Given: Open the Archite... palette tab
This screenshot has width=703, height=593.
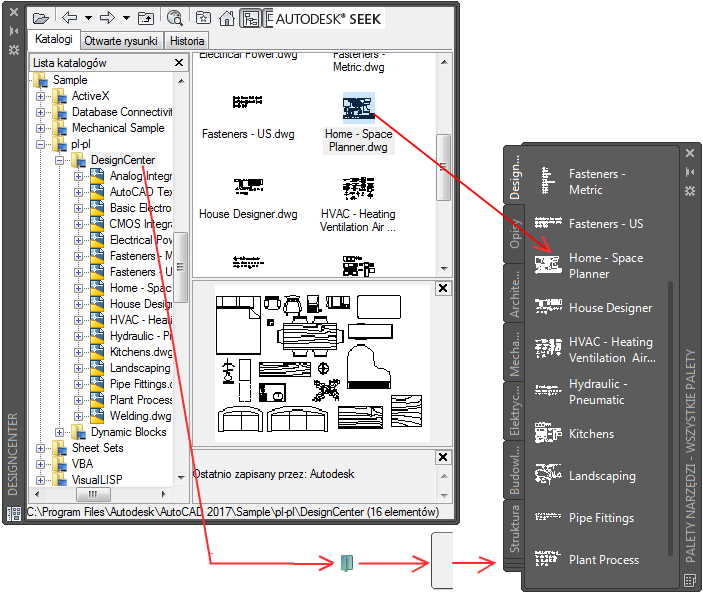Looking at the screenshot, I should [515, 294].
